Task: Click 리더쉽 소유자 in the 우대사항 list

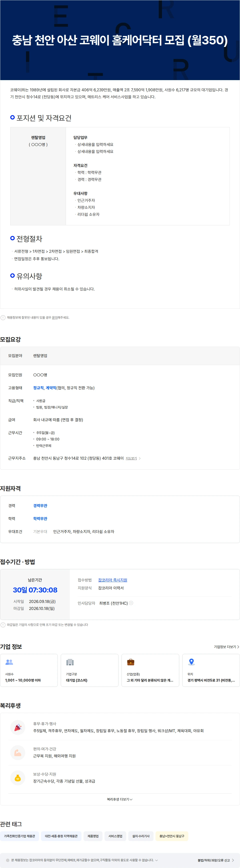Action: point(88,214)
